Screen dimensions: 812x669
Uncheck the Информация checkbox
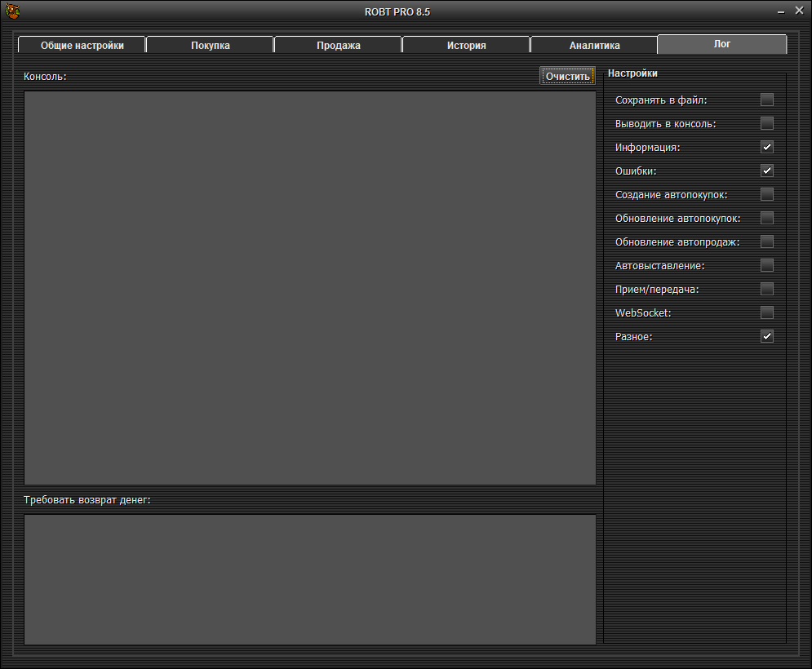click(767, 148)
